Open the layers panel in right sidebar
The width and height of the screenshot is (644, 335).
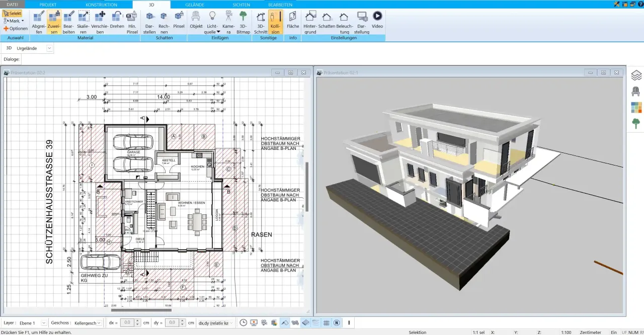[636, 76]
